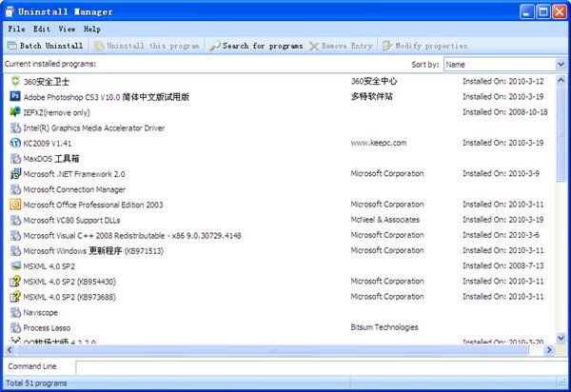
Task: Select the KC2009 V1.41 entry
Action: 48,144
